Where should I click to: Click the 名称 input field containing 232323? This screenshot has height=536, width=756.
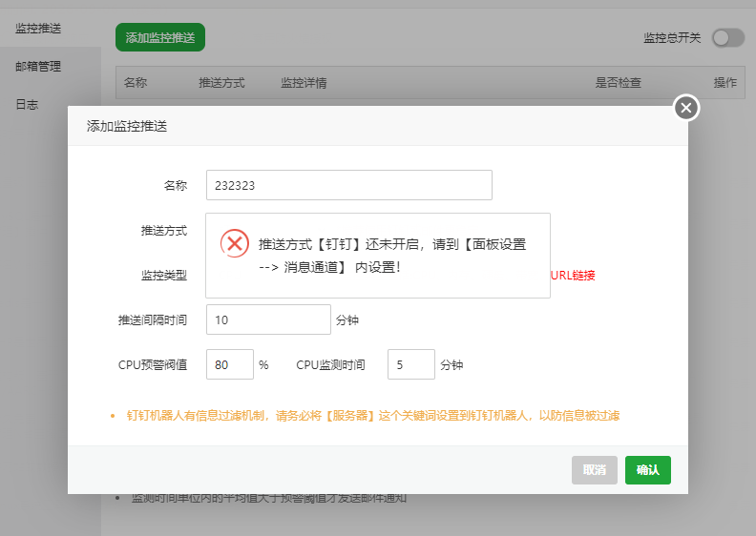[349, 185]
